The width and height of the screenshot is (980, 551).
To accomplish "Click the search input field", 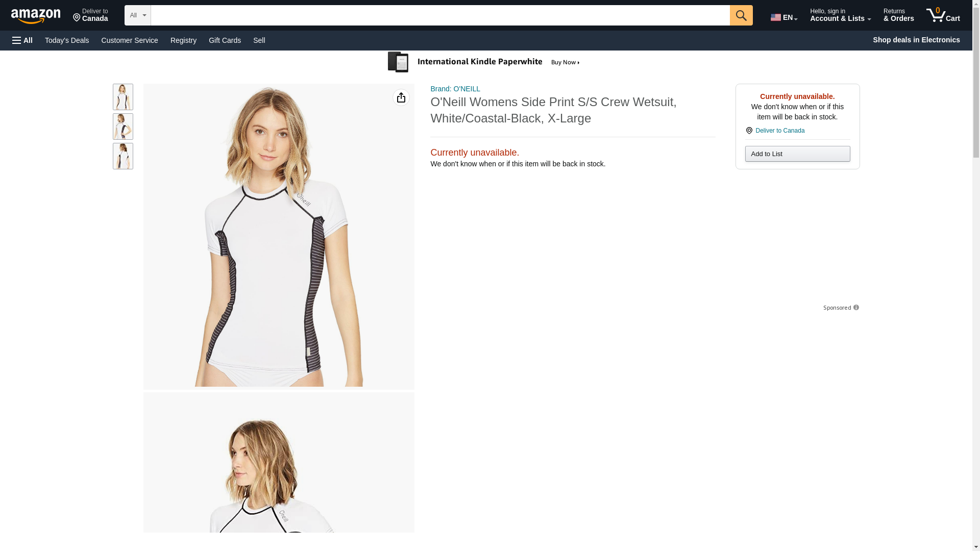I will (440, 15).
